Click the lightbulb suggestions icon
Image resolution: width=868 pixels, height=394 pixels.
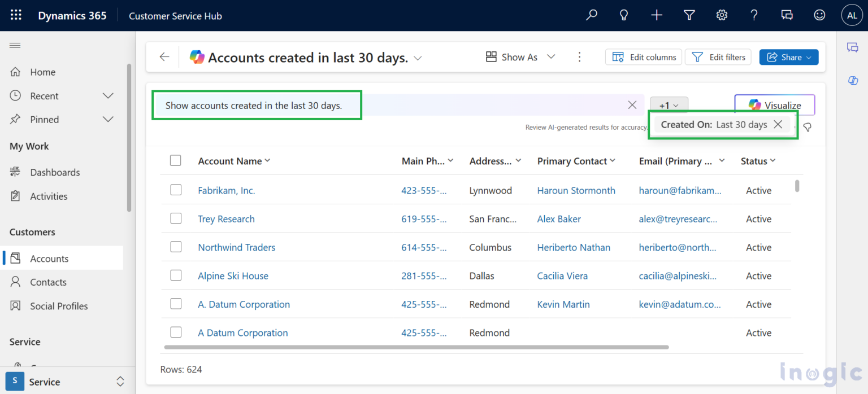tap(623, 15)
